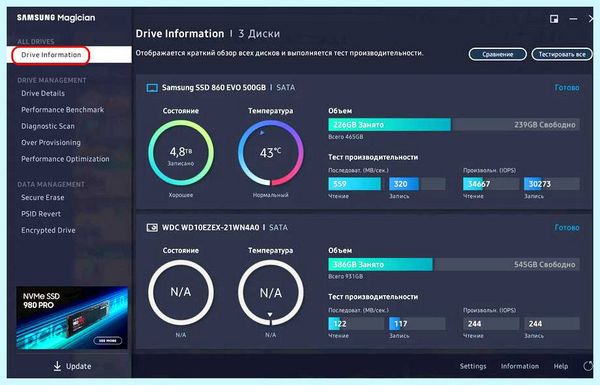
Task: Open Information link in bottom bar
Action: tap(520, 366)
